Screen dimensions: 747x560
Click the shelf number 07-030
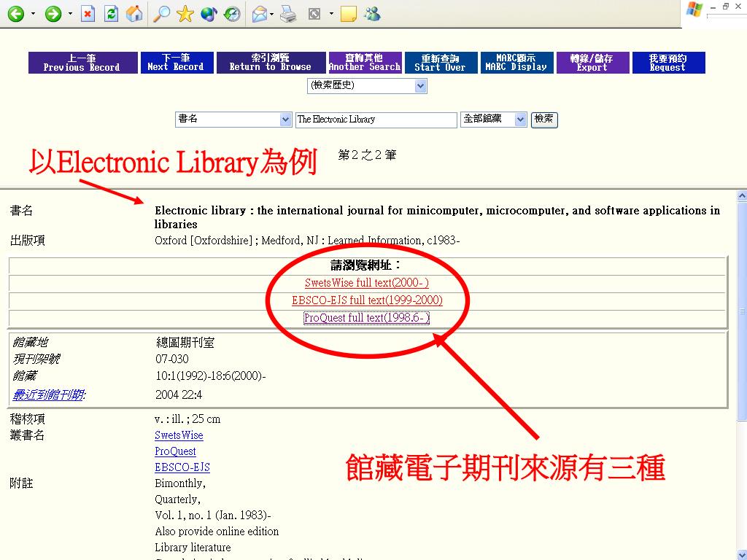(172, 359)
